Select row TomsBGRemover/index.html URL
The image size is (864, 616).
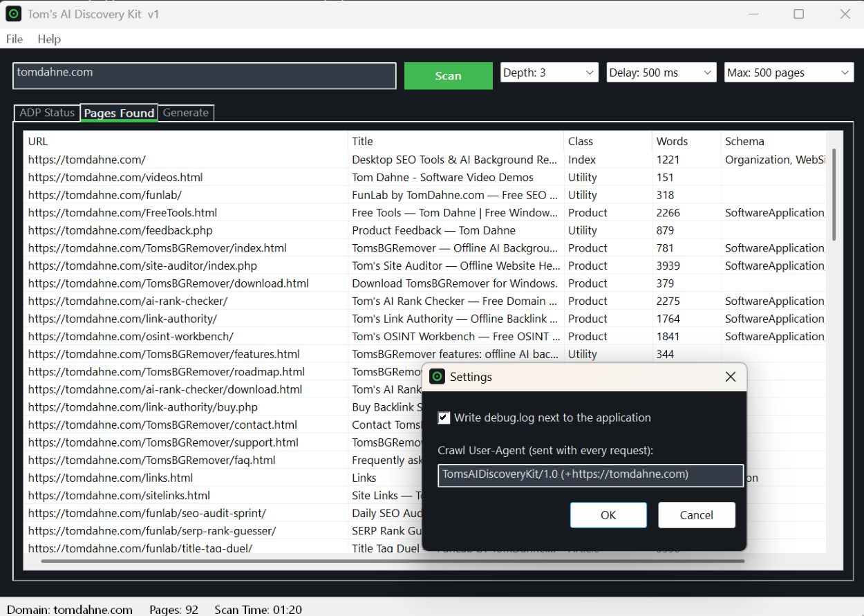tap(157, 248)
